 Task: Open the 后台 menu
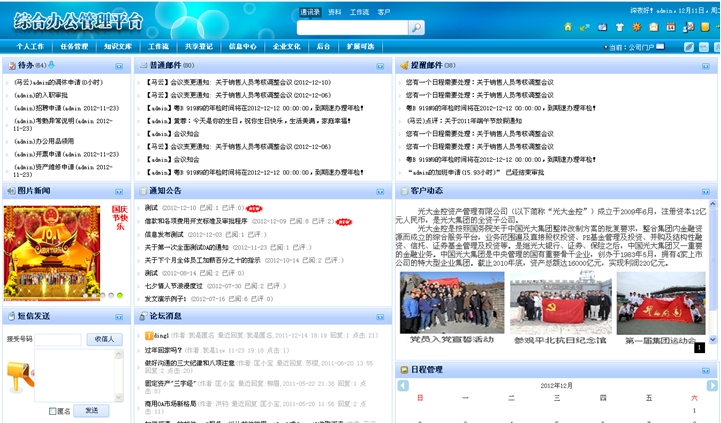coord(323,46)
